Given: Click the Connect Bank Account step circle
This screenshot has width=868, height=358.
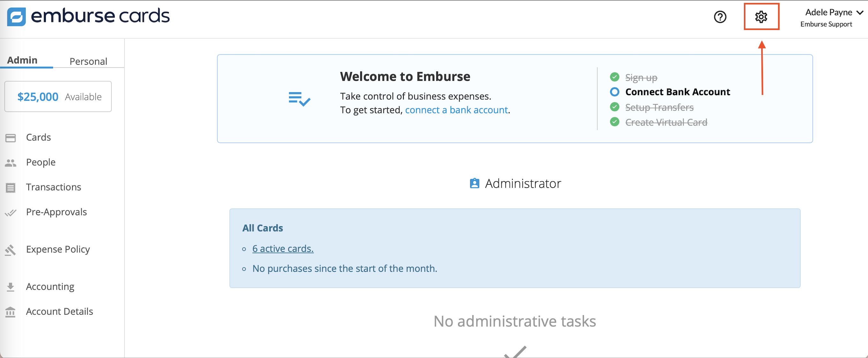Looking at the screenshot, I should (614, 92).
